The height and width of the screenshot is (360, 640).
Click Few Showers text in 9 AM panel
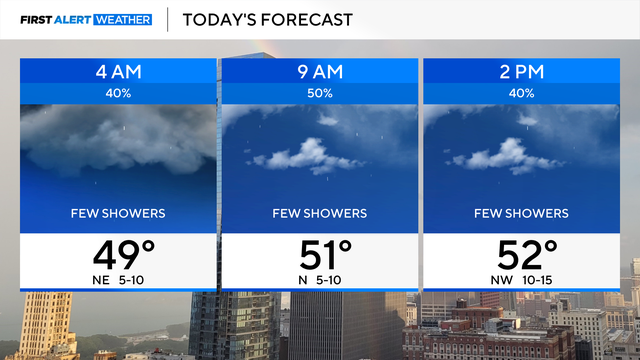tap(320, 213)
